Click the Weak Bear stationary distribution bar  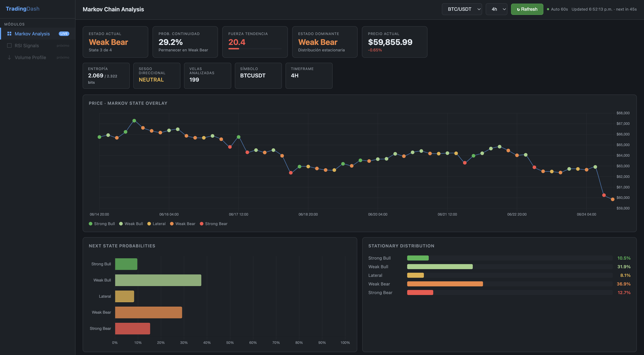(x=445, y=284)
